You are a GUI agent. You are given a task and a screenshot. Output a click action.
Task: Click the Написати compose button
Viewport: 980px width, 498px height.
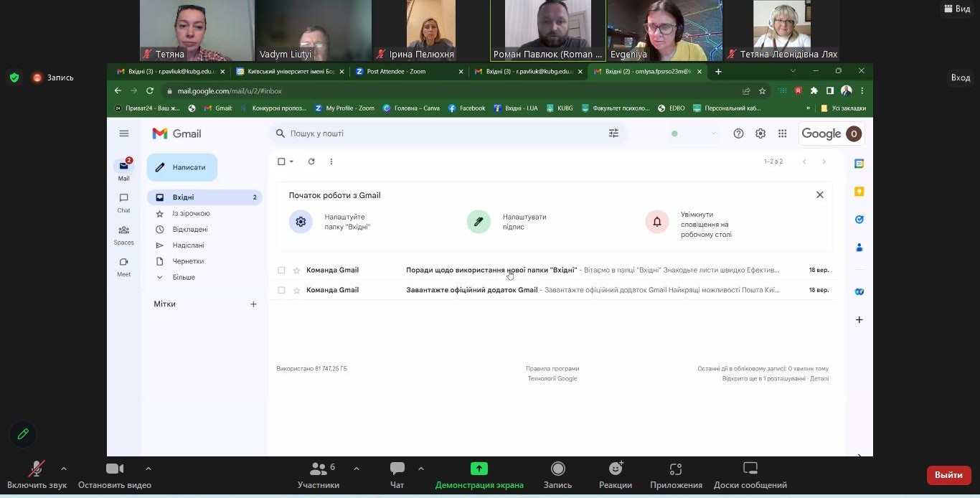click(x=182, y=167)
